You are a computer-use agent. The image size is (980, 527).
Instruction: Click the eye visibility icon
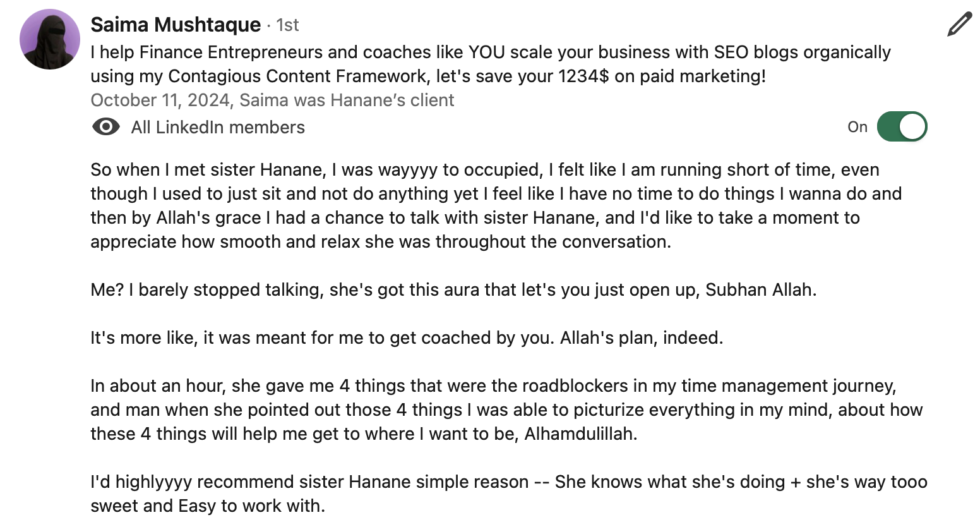coord(105,127)
